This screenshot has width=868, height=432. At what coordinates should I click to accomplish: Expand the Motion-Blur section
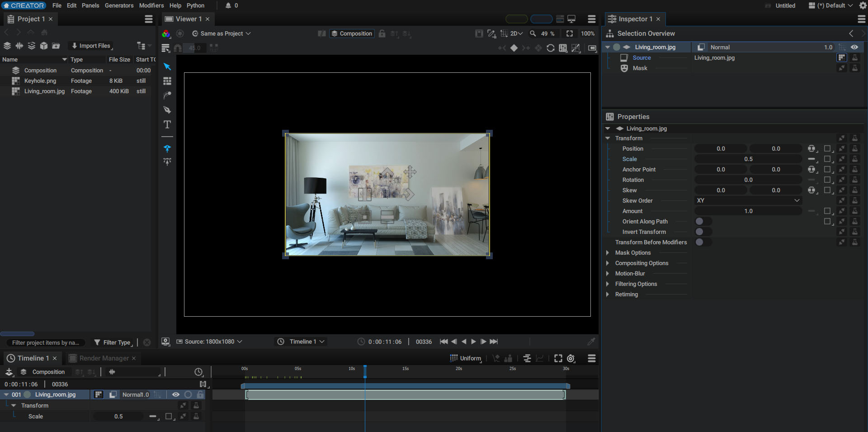point(608,273)
